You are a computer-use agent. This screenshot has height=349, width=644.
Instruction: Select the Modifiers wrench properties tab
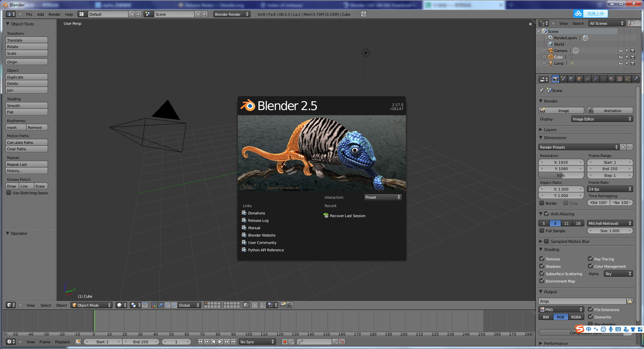(596, 79)
